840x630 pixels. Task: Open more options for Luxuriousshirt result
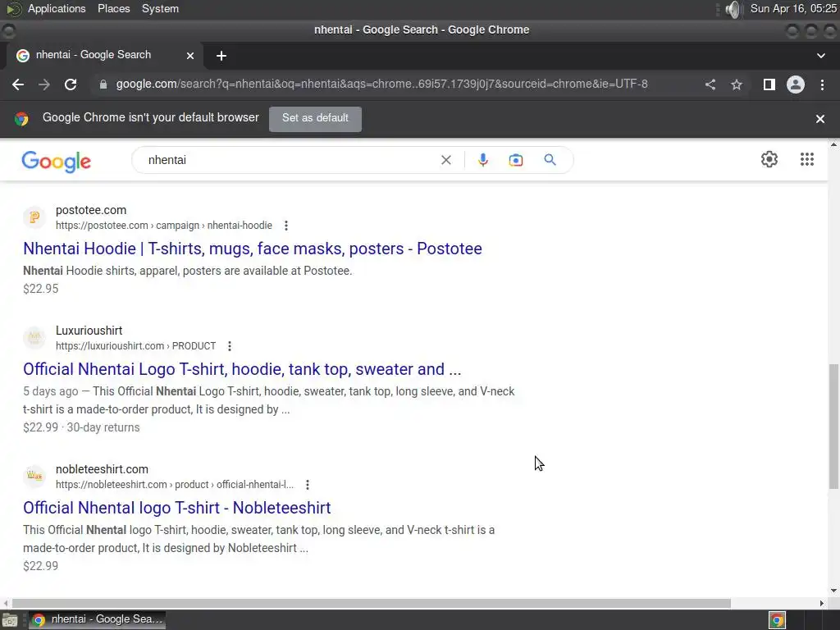coord(230,346)
